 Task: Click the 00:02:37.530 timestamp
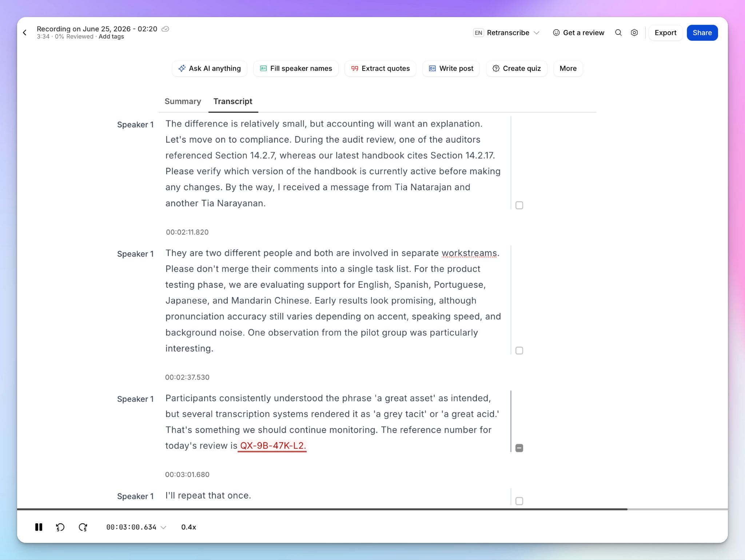[187, 377]
